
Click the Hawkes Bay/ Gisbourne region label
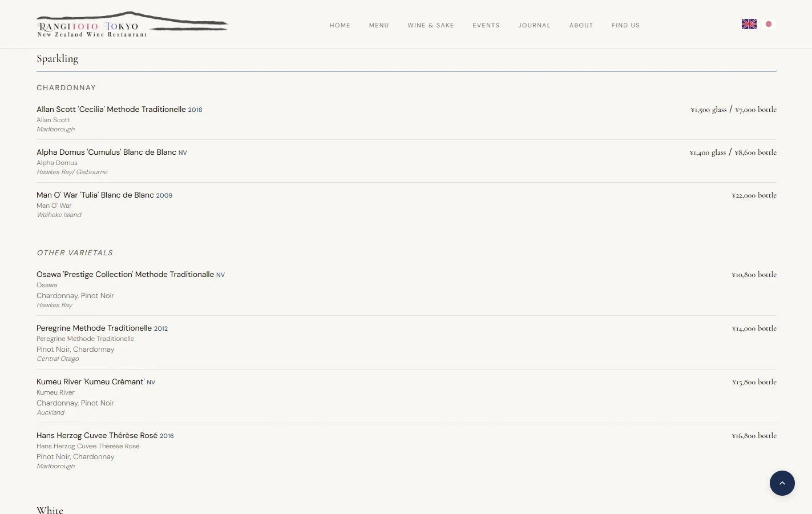72,172
